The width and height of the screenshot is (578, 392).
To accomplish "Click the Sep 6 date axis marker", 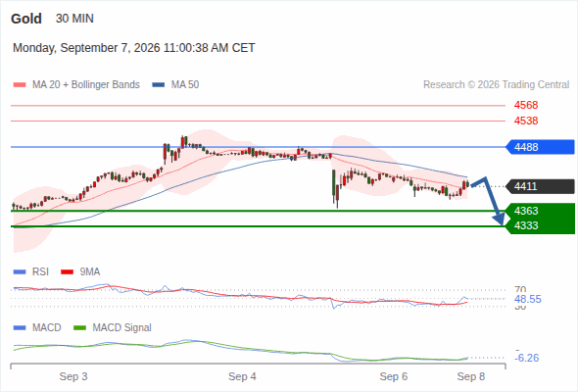I will 394,376.
